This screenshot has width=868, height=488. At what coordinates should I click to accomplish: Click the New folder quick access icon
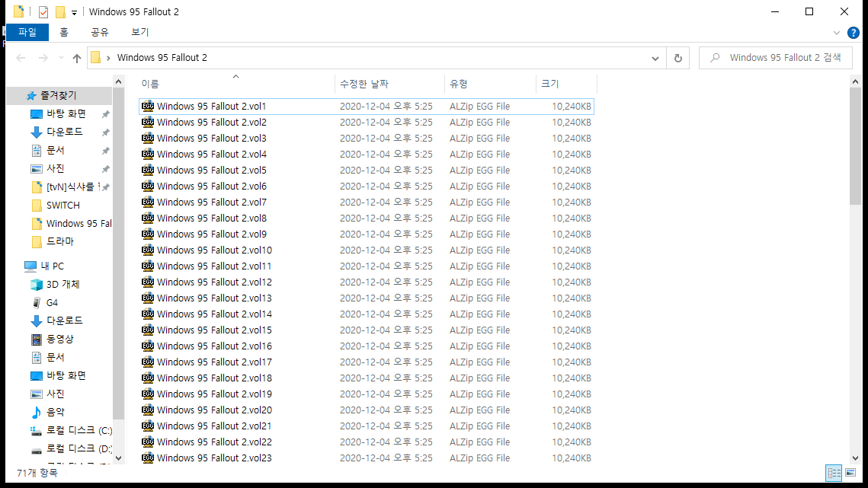pos(60,11)
